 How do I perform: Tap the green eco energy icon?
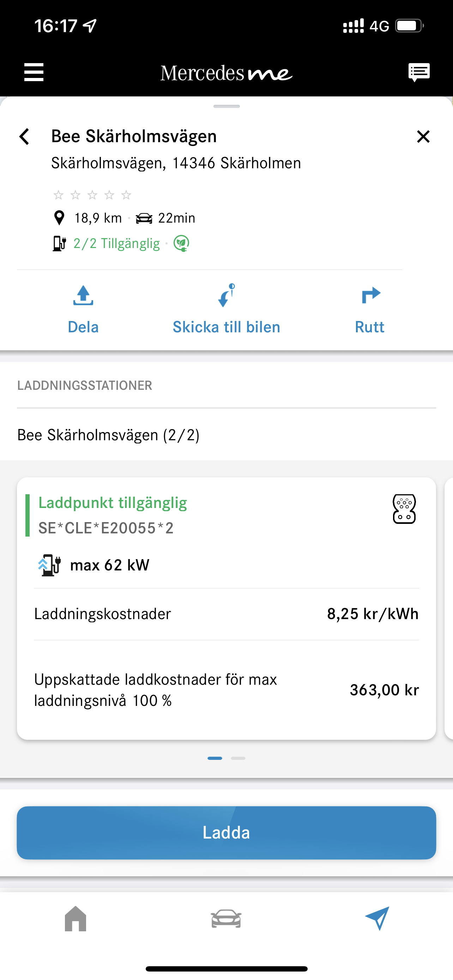pos(181,243)
